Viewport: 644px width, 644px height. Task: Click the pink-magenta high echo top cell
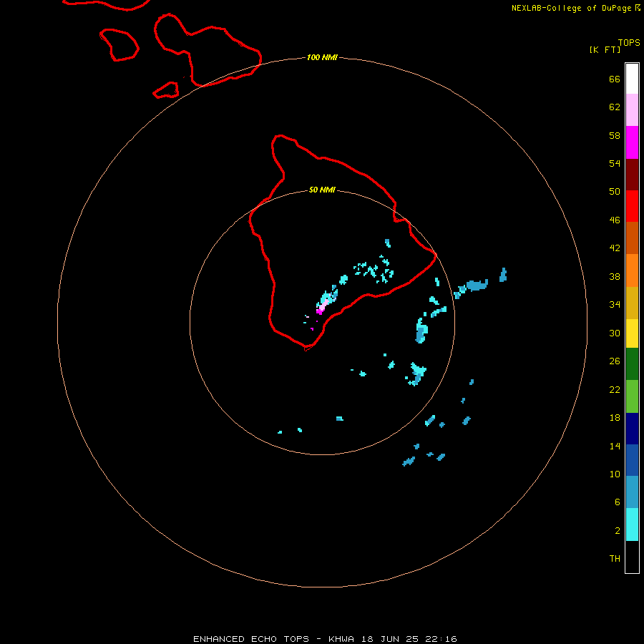pos(323,306)
